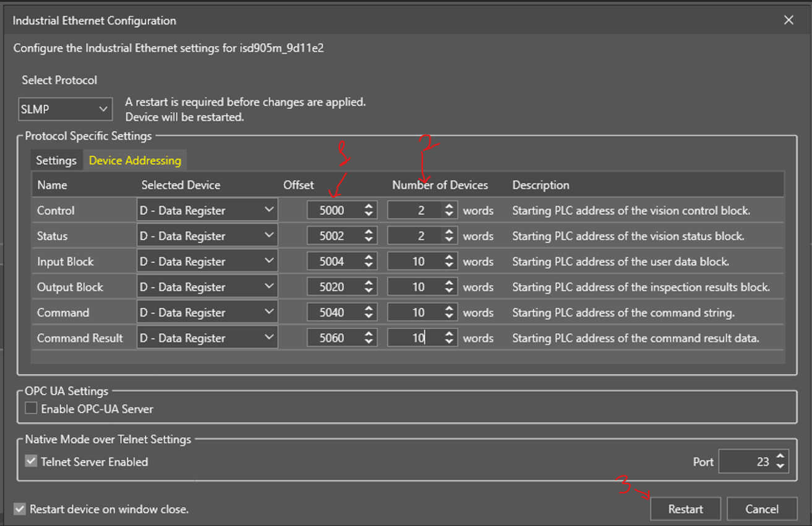Open Command row Selected Device dropdown
This screenshot has width=812, height=526.
(x=207, y=312)
